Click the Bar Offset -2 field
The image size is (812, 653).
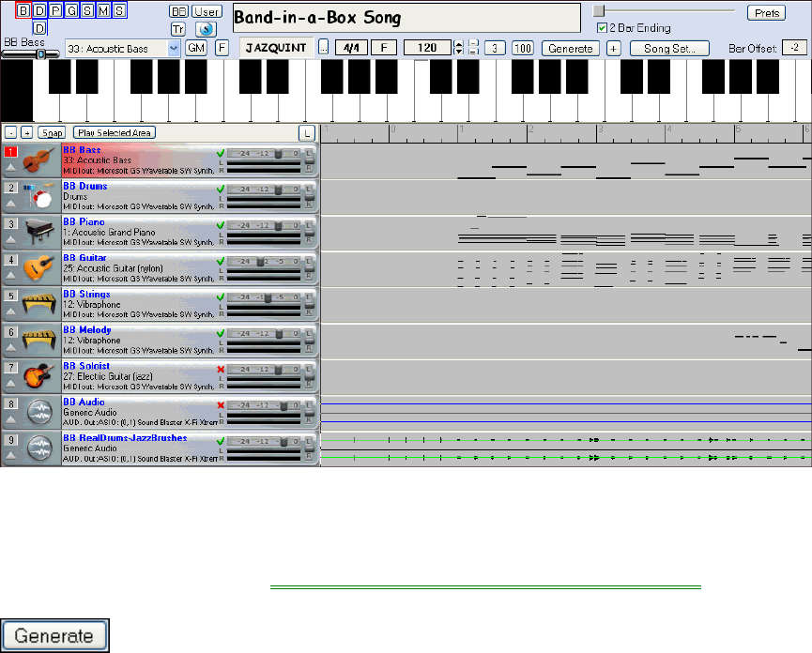click(794, 48)
